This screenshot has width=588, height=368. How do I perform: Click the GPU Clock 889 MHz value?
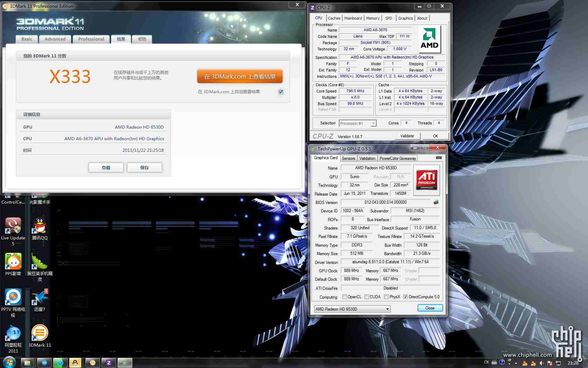click(x=351, y=271)
